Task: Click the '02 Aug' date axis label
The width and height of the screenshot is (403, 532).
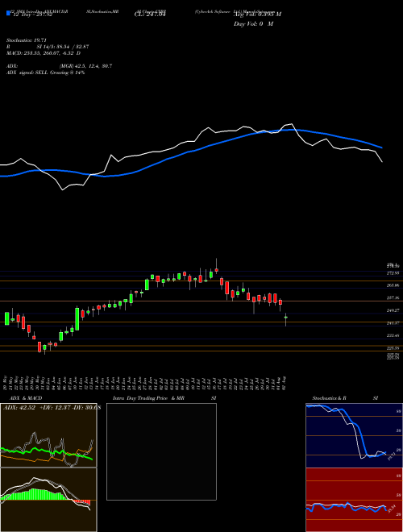Action: (x=285, y=384)
